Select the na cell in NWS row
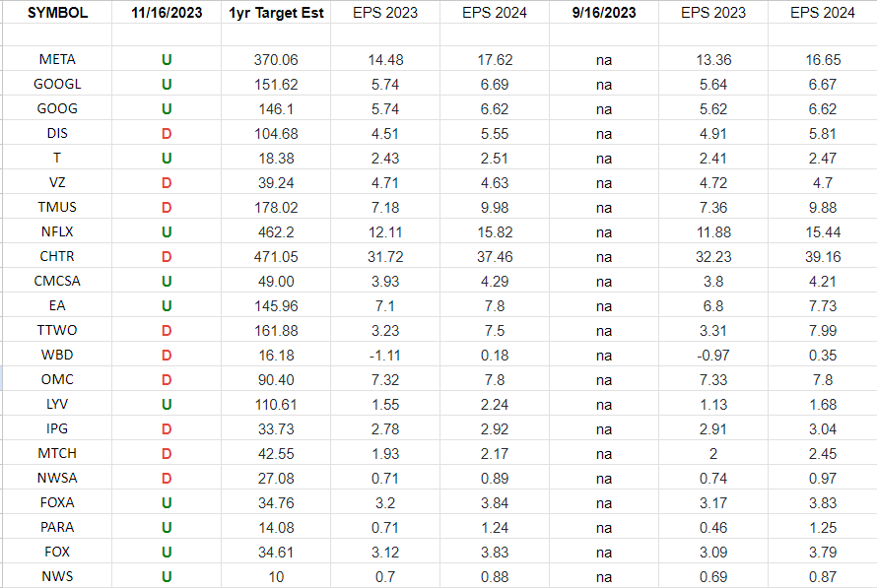This screenshot has width=877, height=588. pos(604,576)
